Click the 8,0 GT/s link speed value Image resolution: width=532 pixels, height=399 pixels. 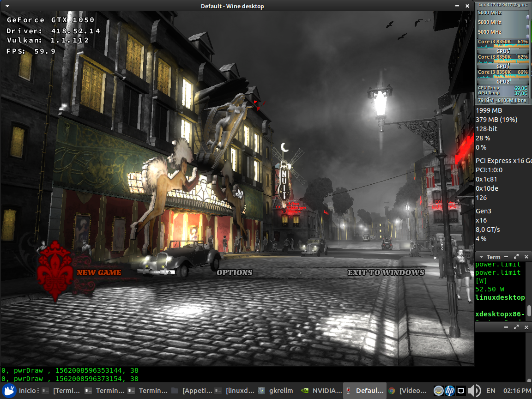coord(488,230)
